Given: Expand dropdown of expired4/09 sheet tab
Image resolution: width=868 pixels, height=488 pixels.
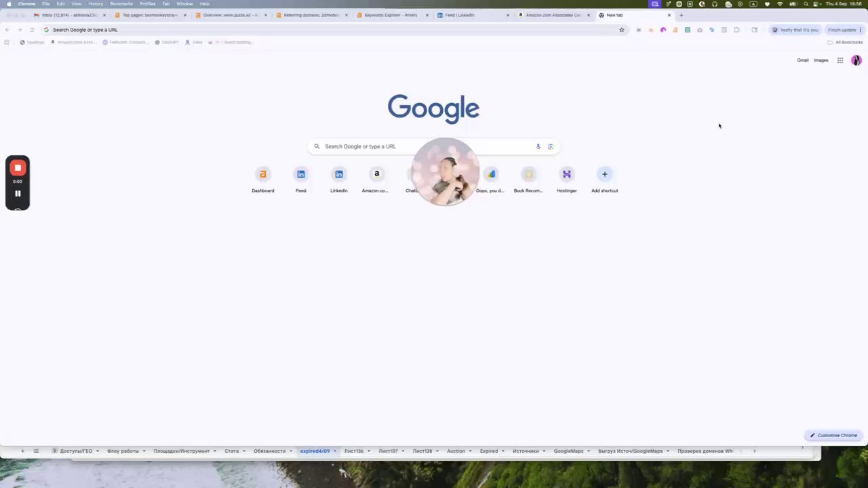Looking at the screenshot, I should [334, 451].
